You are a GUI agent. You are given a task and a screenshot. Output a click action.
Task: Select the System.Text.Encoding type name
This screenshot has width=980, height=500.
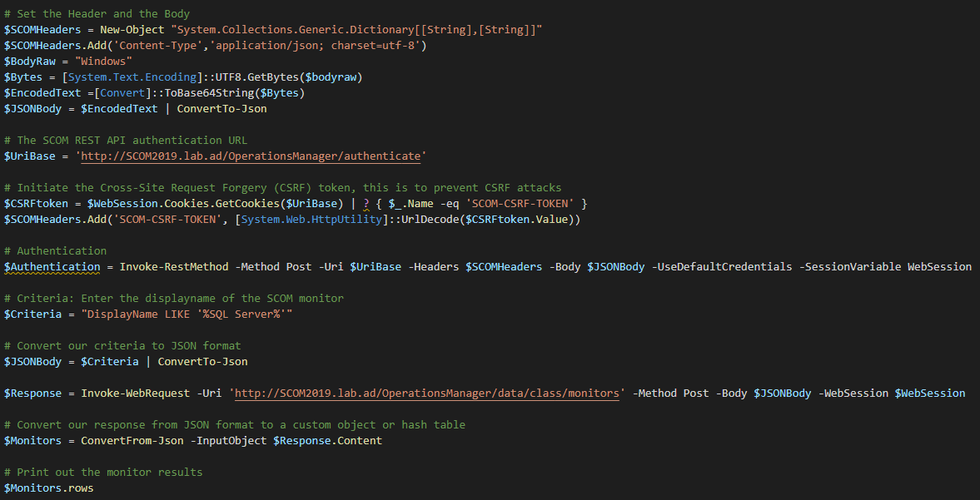pos(132,77)
